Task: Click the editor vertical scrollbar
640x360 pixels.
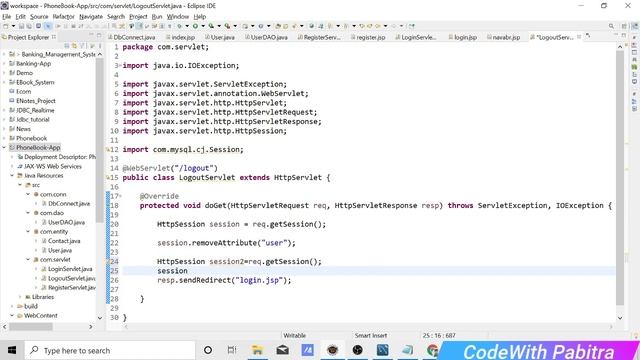Action: tap(620, 178)
